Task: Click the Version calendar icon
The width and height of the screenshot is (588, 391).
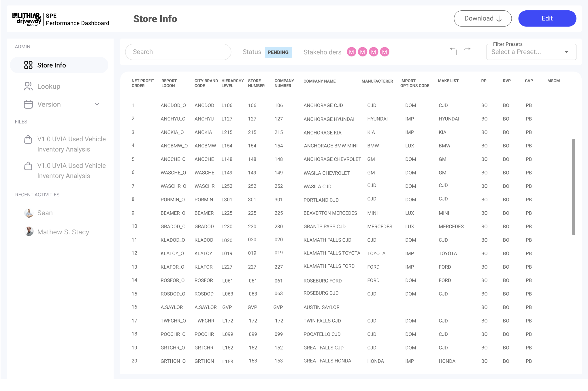Action: click(x=28, y=104)
